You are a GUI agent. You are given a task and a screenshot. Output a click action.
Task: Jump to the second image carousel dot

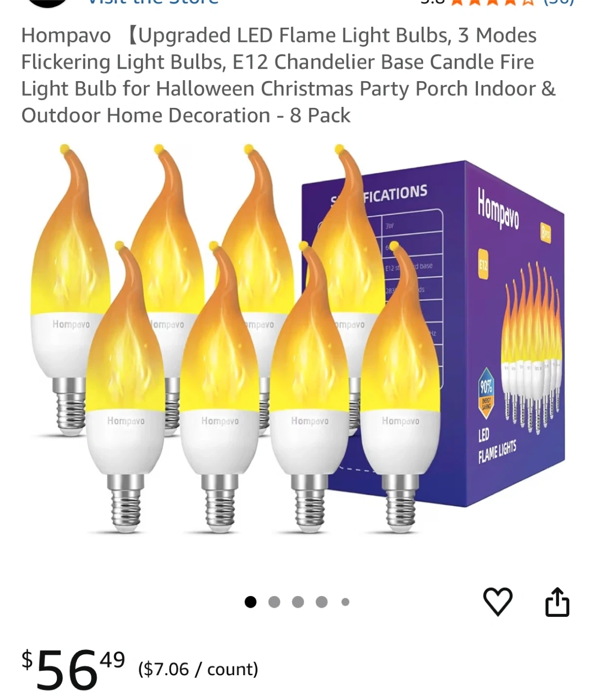point(274,602)
